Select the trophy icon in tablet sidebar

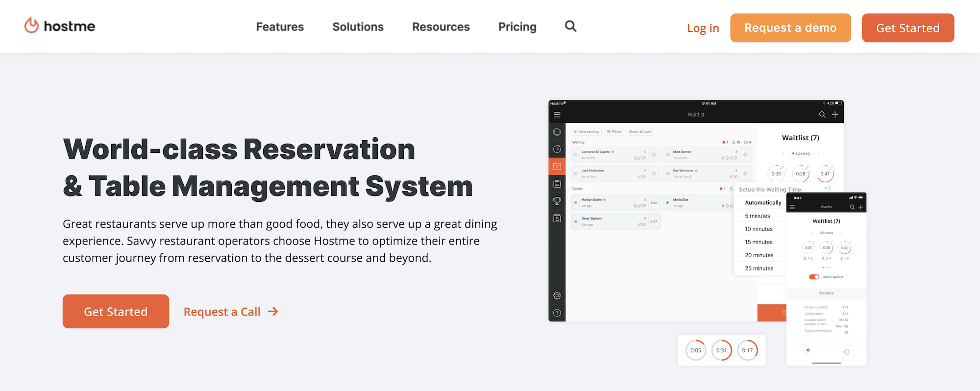pyautogui.click(x=557, y=201)
